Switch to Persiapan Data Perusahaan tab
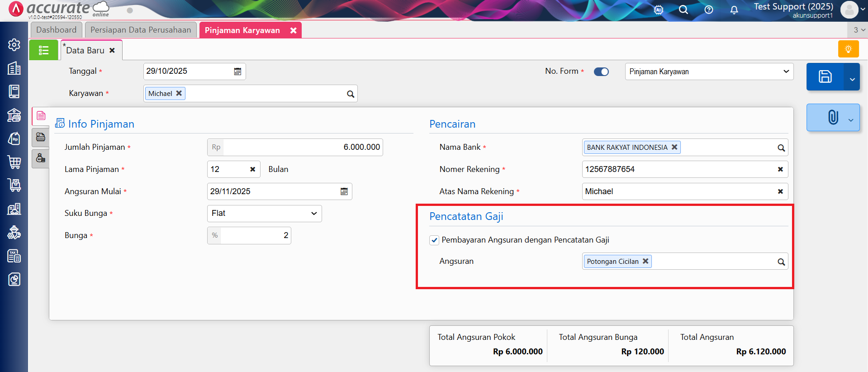This screenshot has height=372, width=868. coord(141,30)
